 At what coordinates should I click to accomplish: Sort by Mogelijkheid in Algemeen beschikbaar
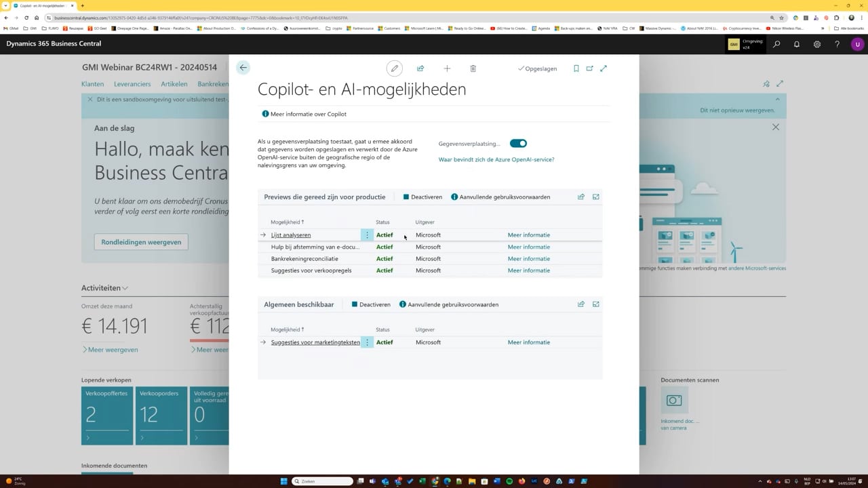coord(288,329)
